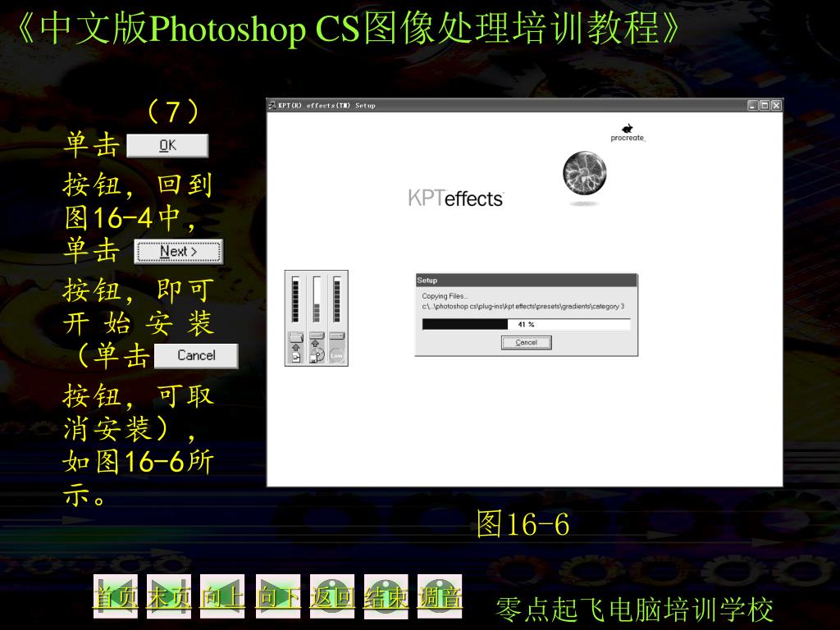The width and height of the screenshot is (840, 630).
Task: Click the 向上 previous slide button
Action: pyautogui.click(x=222, y=597)
